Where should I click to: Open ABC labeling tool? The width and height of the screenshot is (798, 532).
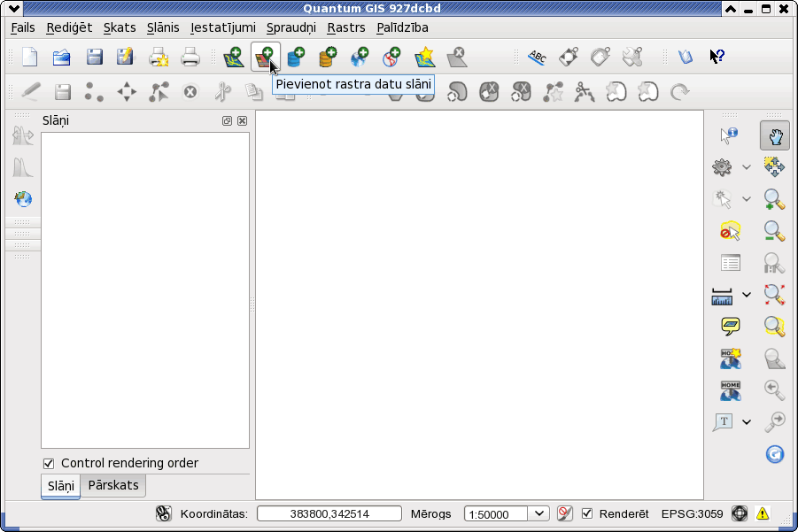pyautogui.click(x=538, y=57)
